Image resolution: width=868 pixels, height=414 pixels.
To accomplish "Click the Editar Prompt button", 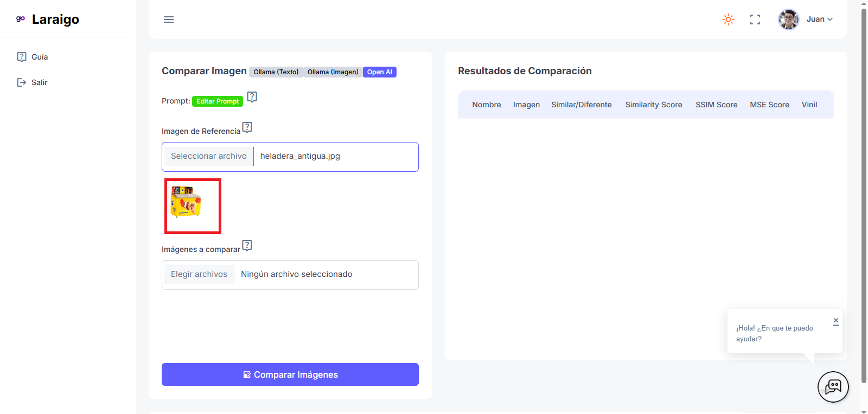I will pos(218,101).
